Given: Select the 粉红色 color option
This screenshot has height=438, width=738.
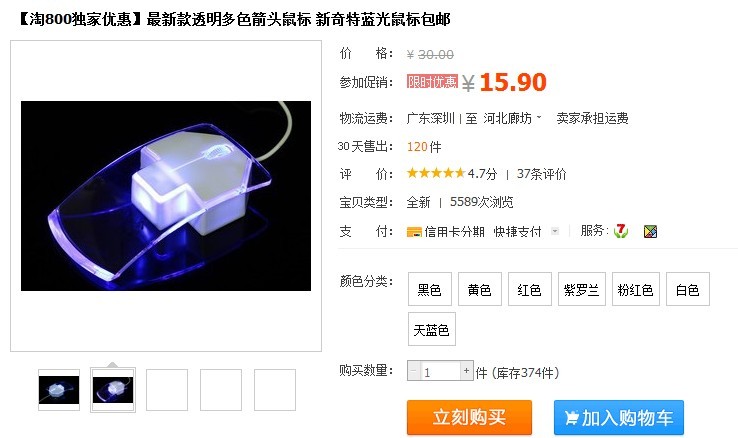Looking at the screenshot, I should pos(635,289).
